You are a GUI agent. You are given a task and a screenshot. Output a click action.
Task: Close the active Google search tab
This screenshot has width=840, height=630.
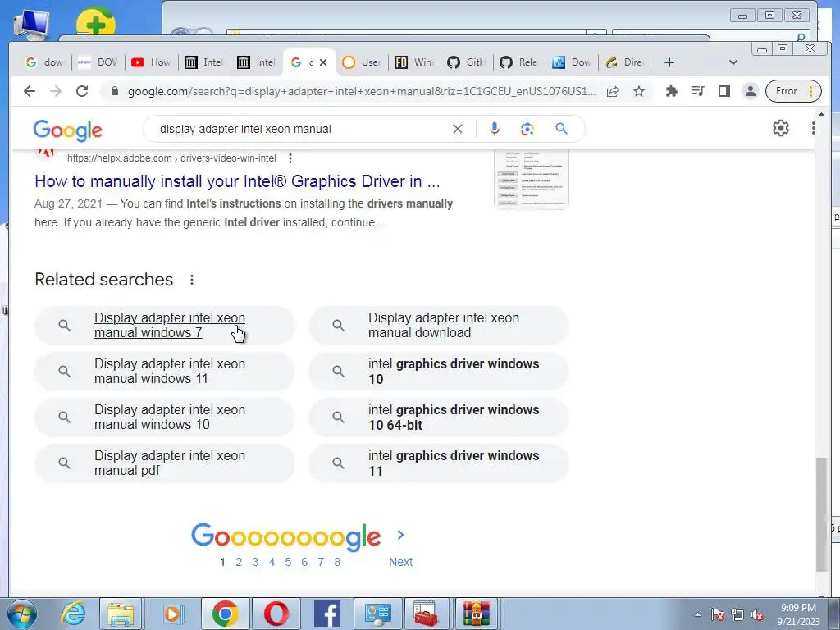point(323,62)
